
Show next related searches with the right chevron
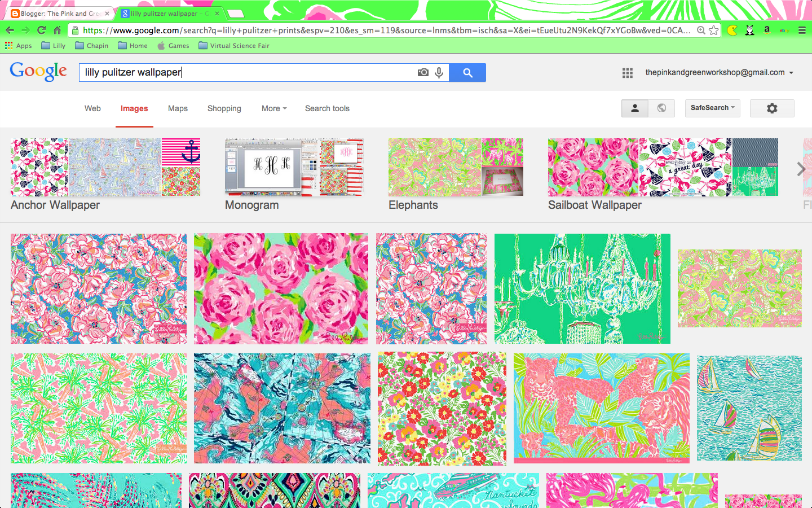pyautogui.click(x=801, y=168)
